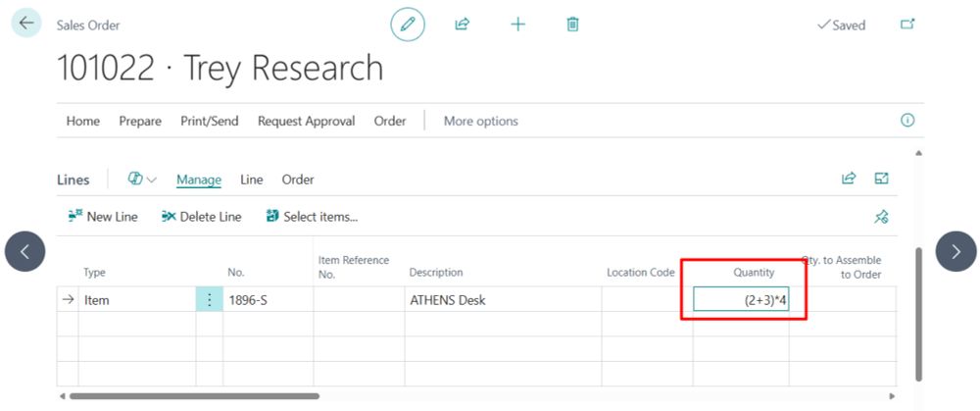The width and height of the screenshot is (980, 411).
Task: Go back using the back arrow
Action: (x=26, y=24)
